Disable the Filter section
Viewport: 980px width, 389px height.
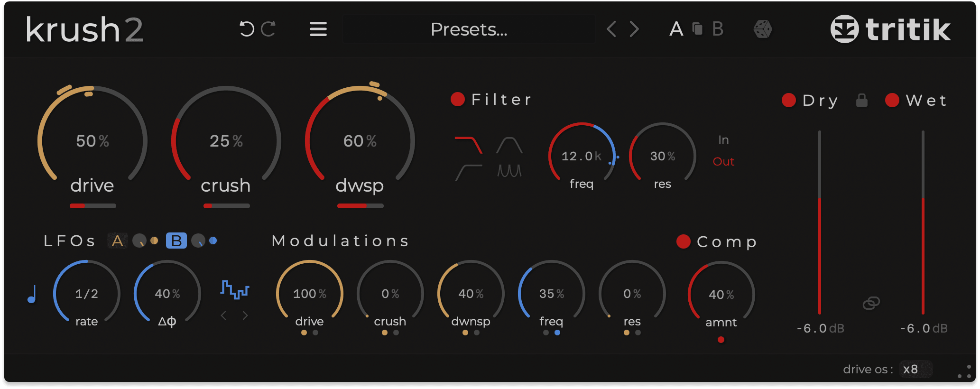(x=458, y=100)
